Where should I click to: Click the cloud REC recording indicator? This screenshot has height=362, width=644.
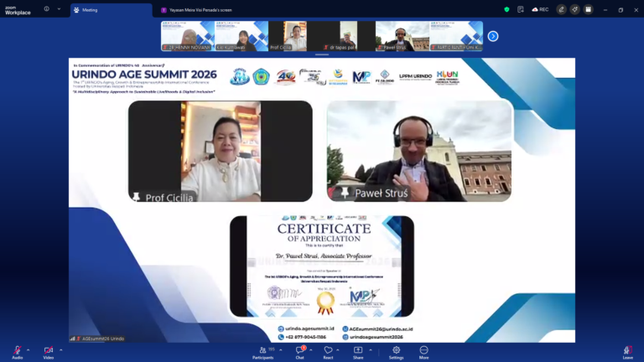coord(540,9)
